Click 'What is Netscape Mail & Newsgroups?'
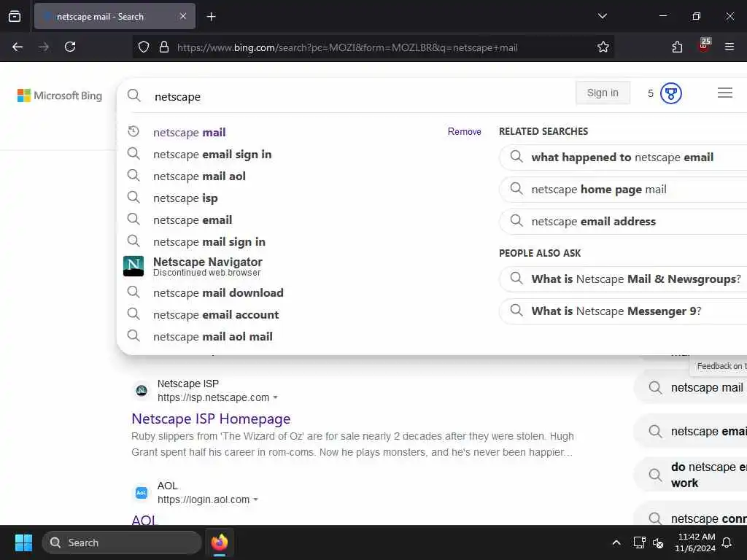 pos(623,279)
